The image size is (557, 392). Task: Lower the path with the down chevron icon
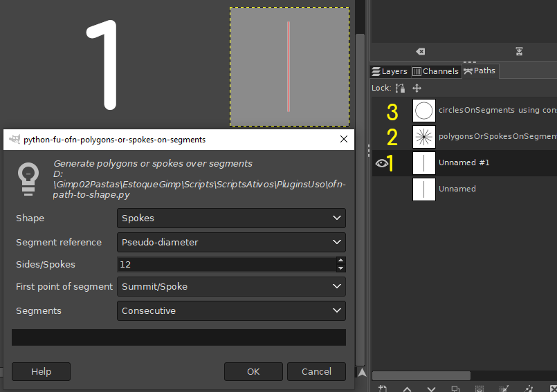tap(431, 389)
